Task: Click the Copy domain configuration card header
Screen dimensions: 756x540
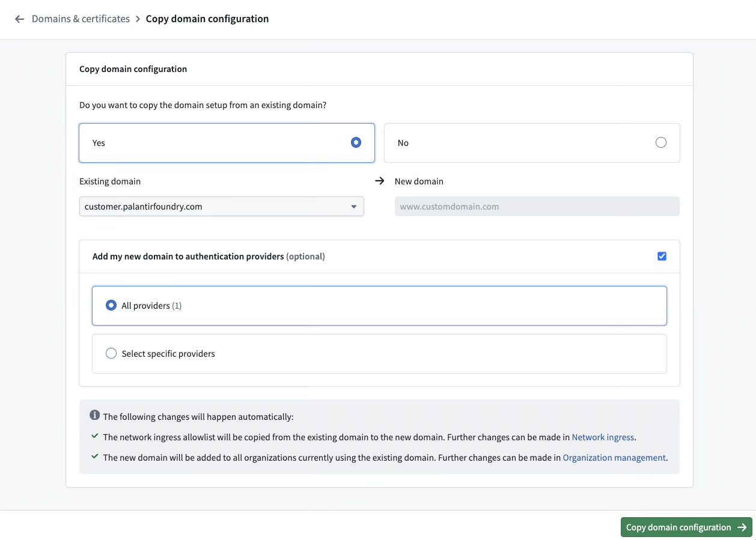Action: pos(133,68)
